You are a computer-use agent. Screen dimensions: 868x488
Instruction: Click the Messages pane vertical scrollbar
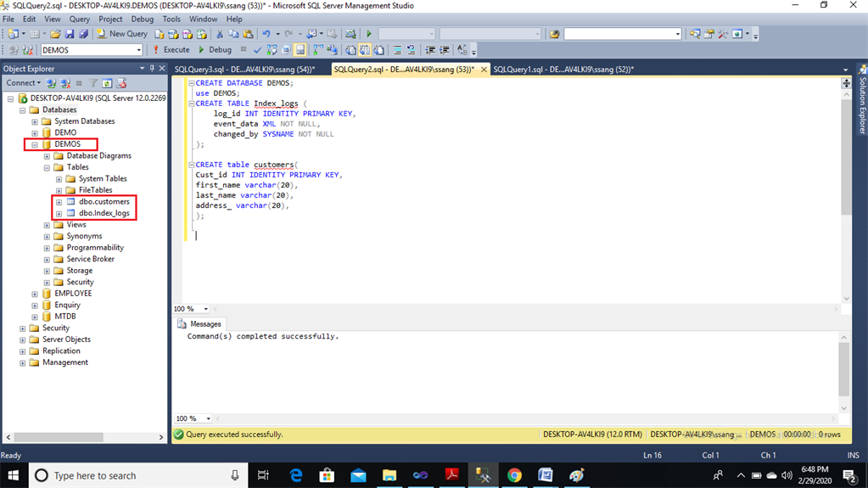click(843, 369)
